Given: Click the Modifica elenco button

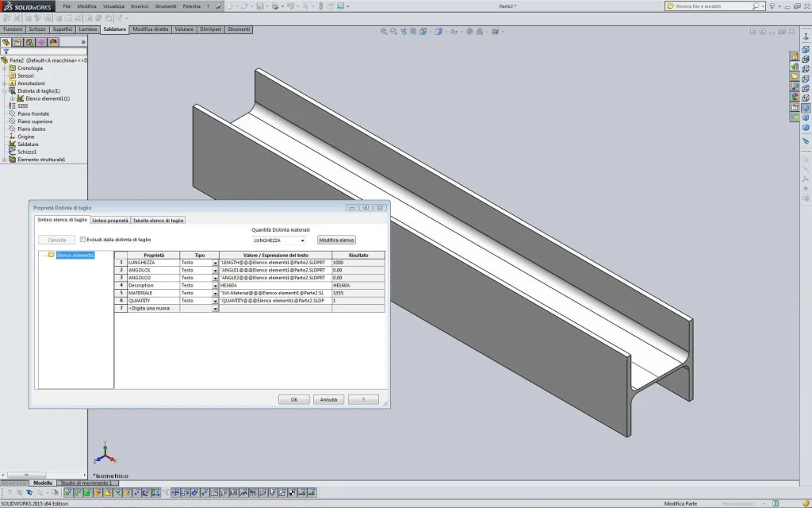Looking at the screenshot, I should [336, 240].
